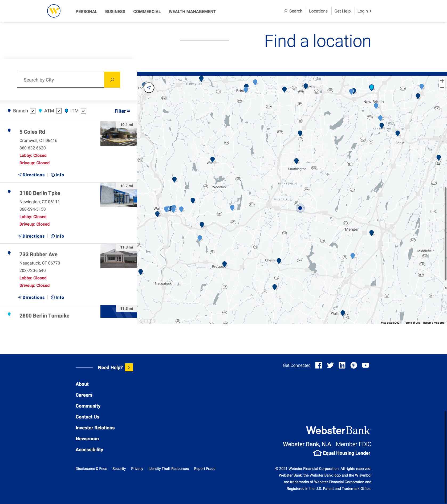
Task: Click the ATM pin beside 2800 Berlin Turnpike
Action: click(x=9, y=314)
